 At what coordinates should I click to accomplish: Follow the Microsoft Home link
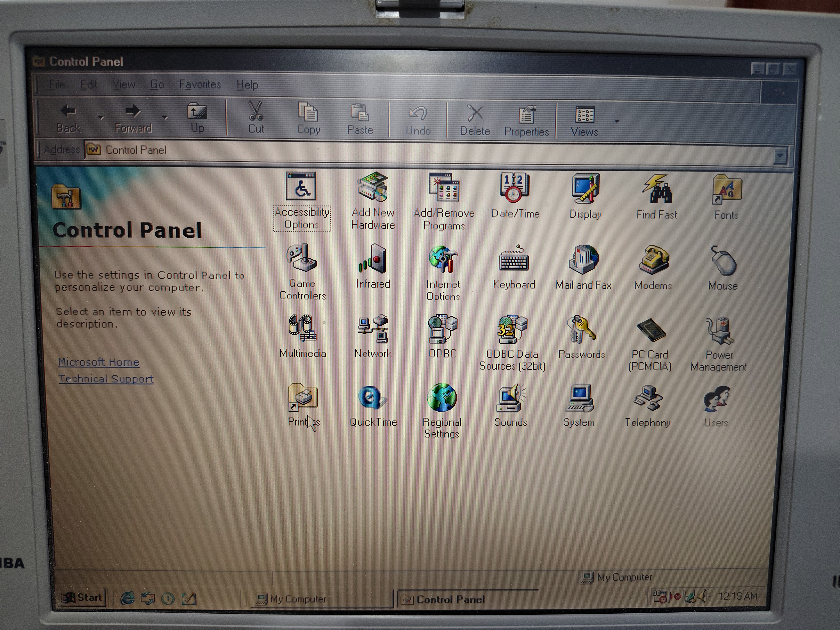click(x=98, y=362)
